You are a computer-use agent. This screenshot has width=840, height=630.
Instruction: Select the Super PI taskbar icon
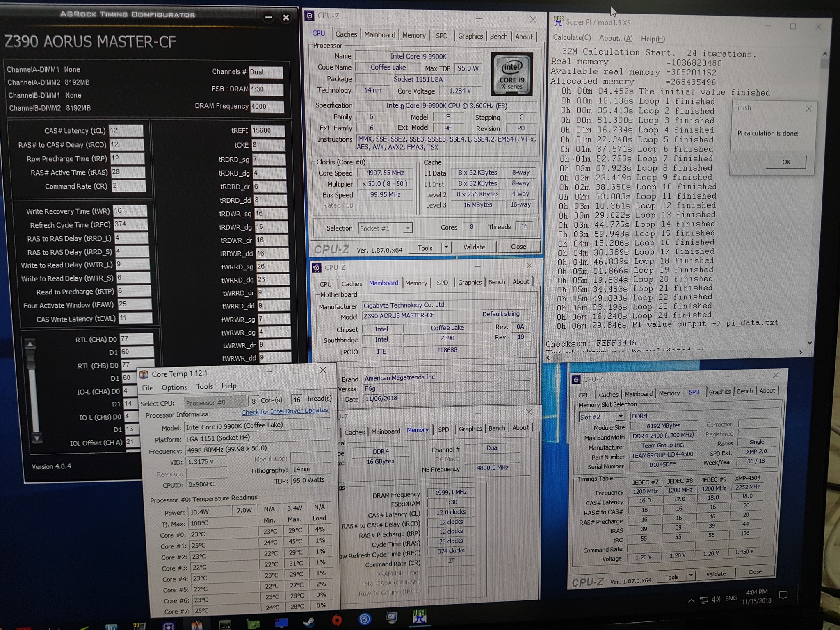tap(419, 616)
